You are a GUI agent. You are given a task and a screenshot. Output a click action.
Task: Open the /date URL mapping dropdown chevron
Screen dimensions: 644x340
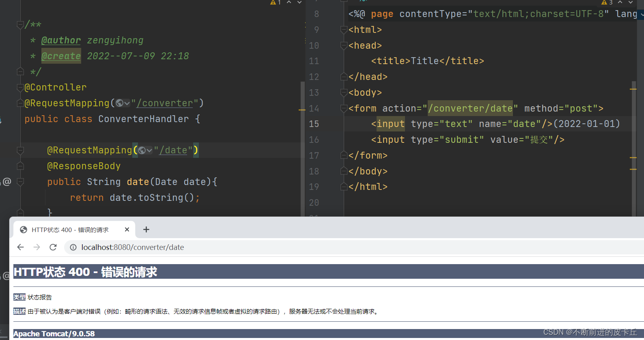150,151
